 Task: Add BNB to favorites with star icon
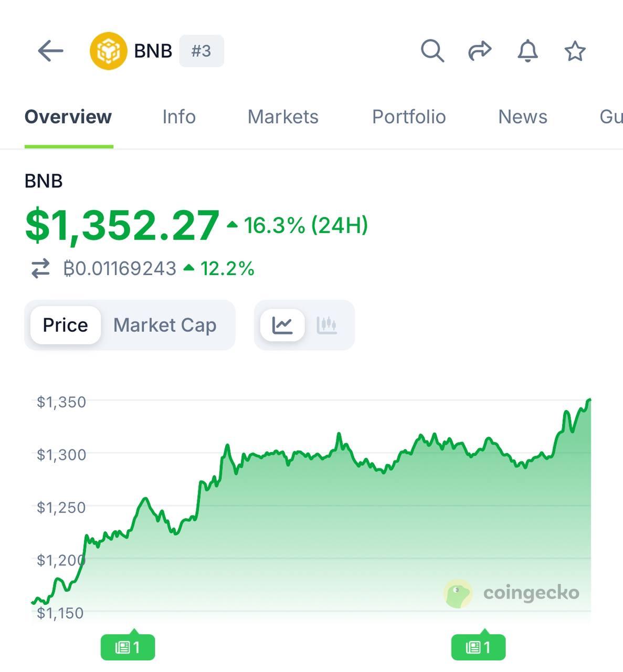(575, 51)
